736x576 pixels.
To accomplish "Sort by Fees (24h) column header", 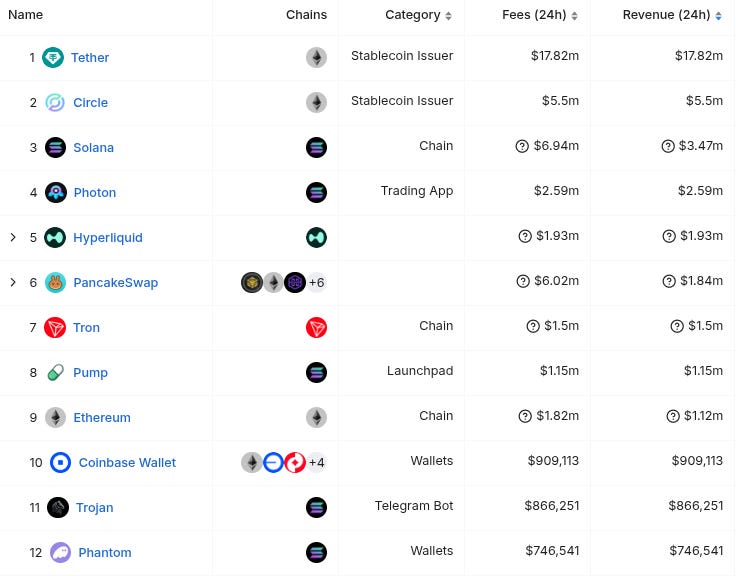I will [540, 15].
